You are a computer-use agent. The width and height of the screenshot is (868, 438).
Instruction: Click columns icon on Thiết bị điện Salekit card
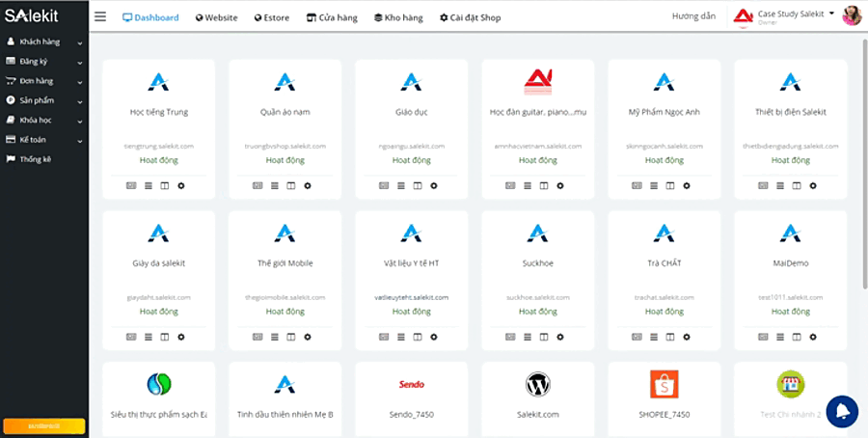point(797,185)
